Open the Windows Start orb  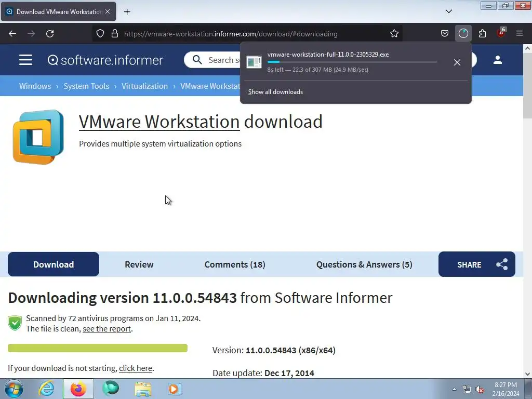tap(14, 389)
